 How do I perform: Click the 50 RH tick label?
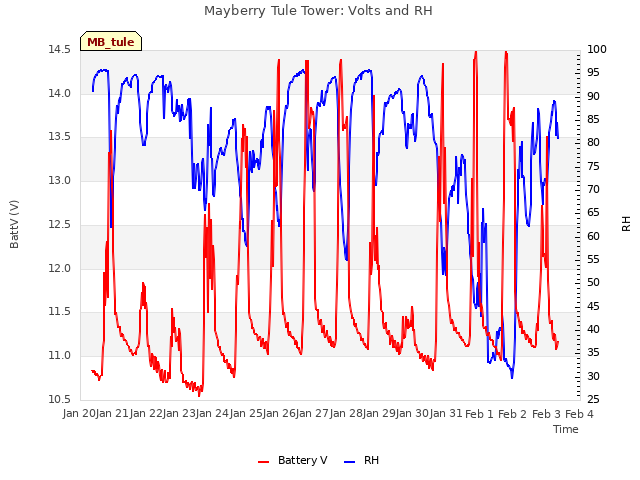[593, 282]
